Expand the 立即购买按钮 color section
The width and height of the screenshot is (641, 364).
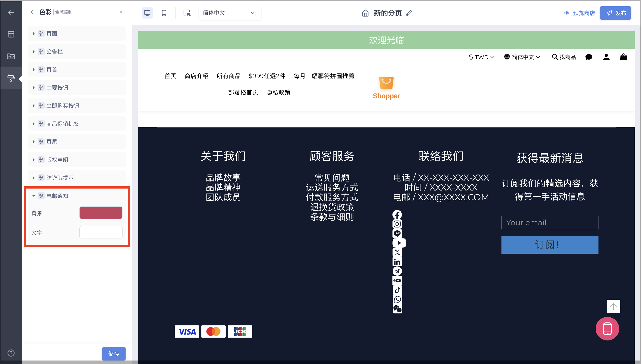(x=77, y=106)
